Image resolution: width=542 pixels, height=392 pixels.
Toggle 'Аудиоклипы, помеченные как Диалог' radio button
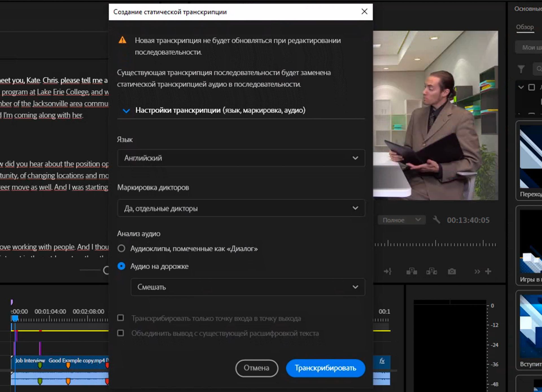coord(121,249)
